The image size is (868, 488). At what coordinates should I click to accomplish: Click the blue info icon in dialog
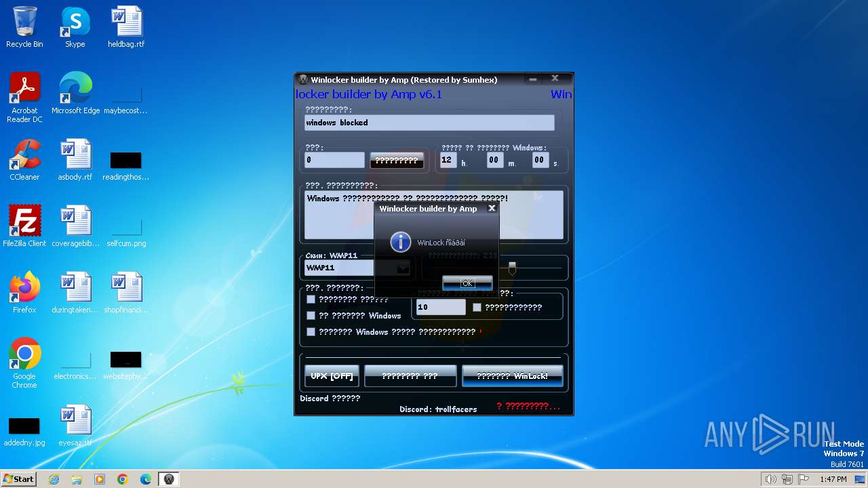pos(401,242)
